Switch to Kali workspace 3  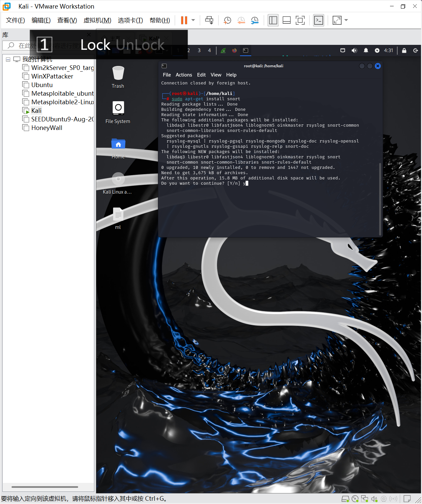[x=199, y=50]
